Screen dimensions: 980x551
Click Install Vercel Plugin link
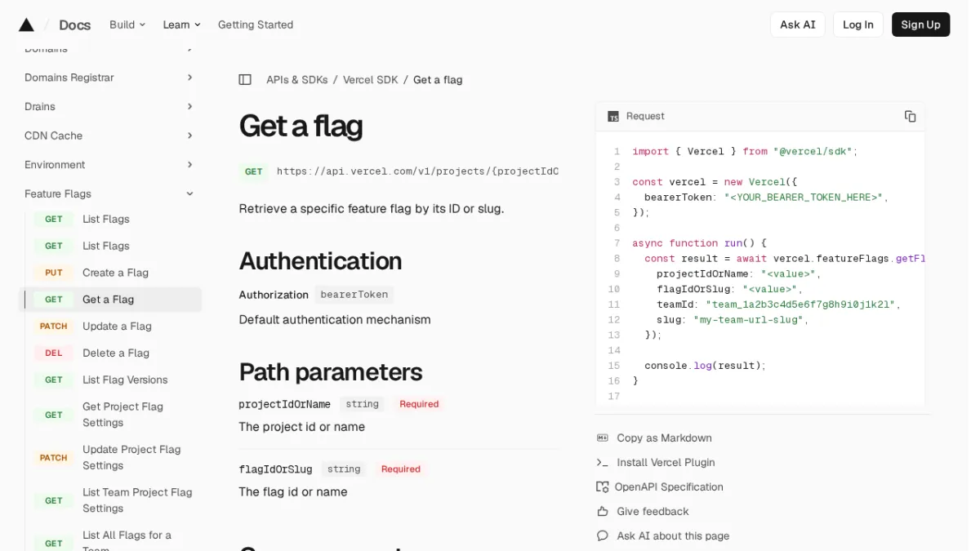[666, 462]
